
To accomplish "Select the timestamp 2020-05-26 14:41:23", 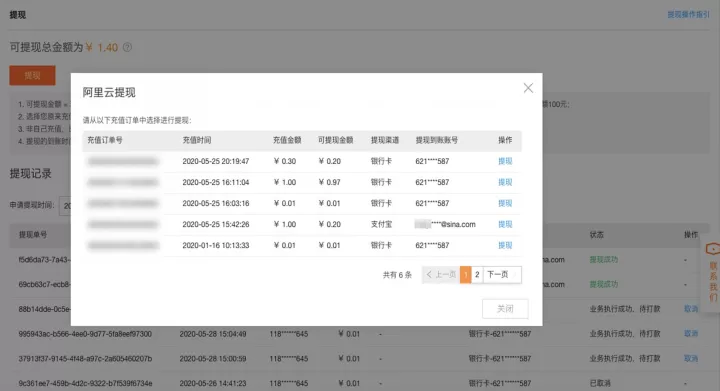I will (213, 383).
